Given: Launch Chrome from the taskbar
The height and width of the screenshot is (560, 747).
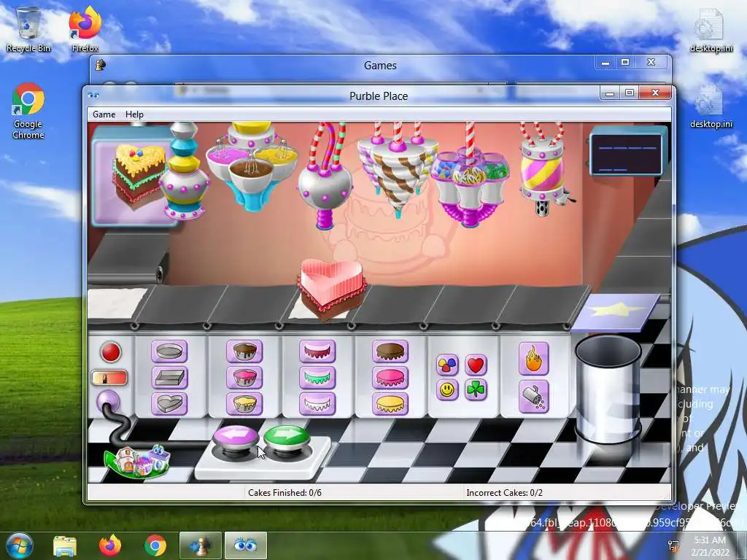Looking at the screenshot, I should pyautogui.click(x=155, y=545).
